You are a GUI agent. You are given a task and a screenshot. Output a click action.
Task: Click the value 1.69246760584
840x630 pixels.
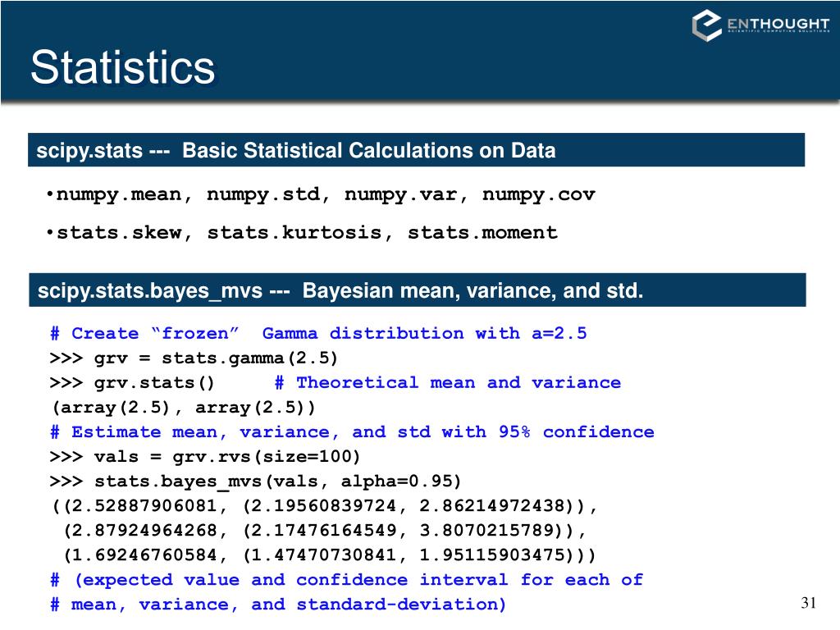(144, 555)
